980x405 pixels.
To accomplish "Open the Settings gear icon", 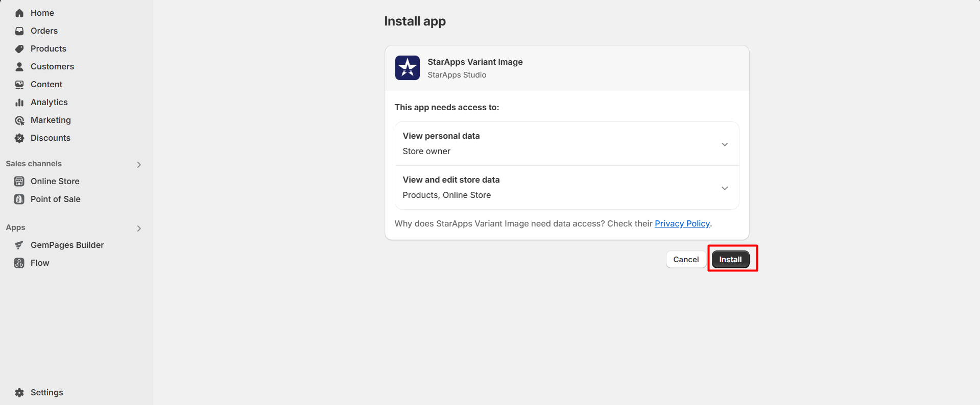I will [19, 392].
